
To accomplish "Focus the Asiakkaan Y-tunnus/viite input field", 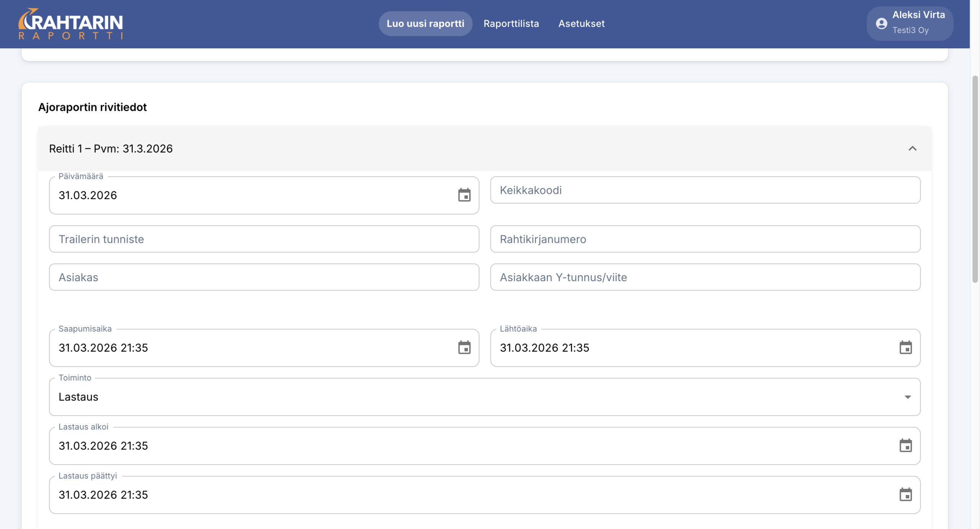I will click(x=705, y=277).
